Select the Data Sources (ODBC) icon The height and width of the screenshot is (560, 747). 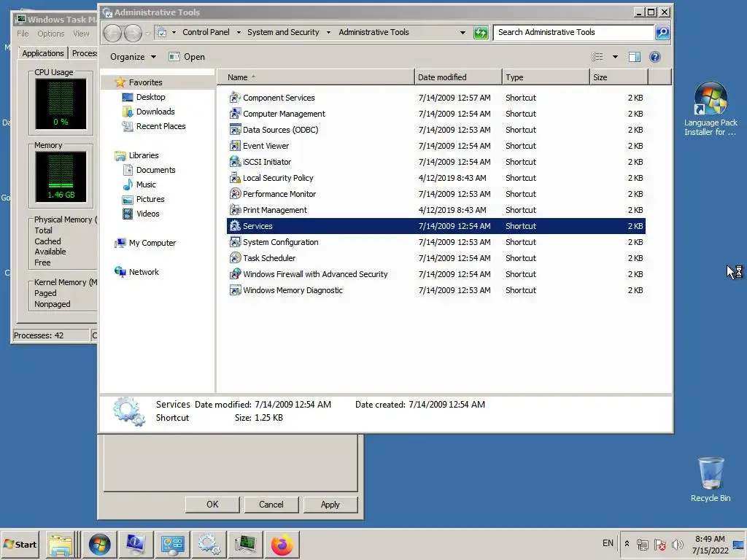pyautogui.click(x=235, y=130)
